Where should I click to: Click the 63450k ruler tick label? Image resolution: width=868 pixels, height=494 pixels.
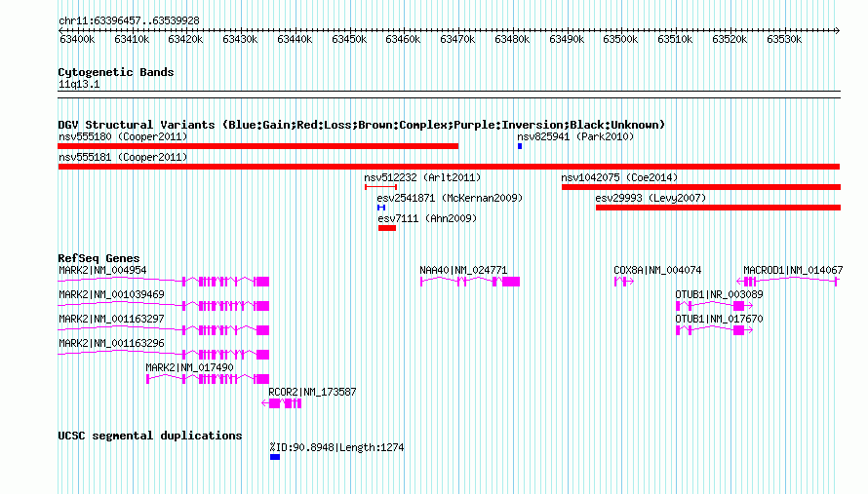[349, 39]
